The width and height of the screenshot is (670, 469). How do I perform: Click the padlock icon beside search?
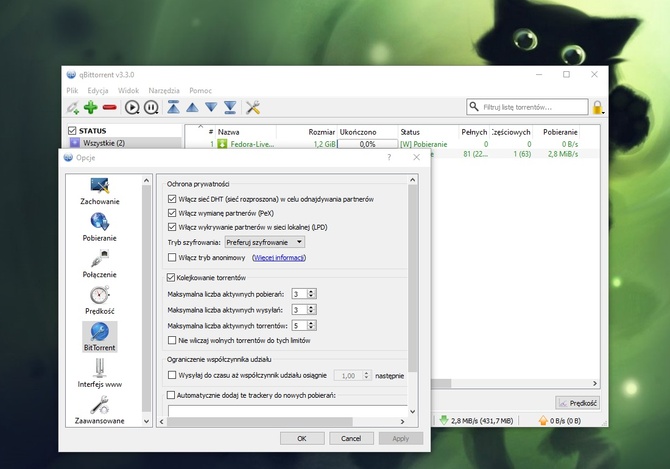[x=598, y=107]
